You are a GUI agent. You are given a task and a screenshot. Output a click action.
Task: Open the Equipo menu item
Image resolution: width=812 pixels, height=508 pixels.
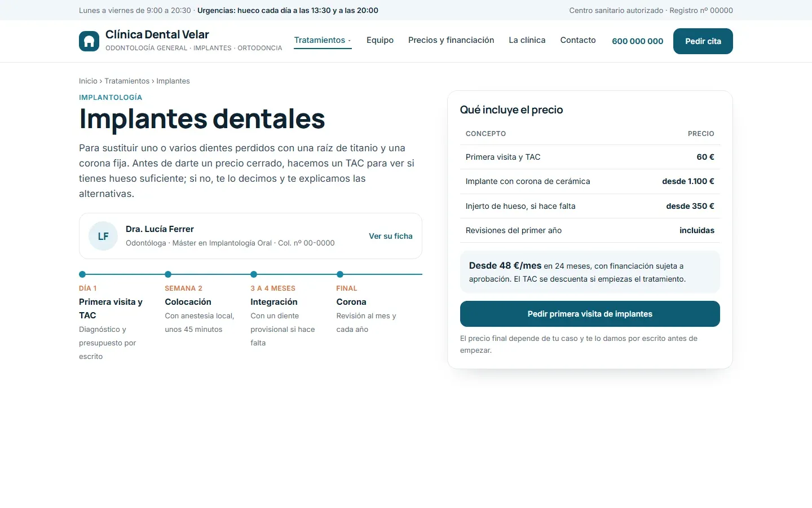(x=380, y=40)
